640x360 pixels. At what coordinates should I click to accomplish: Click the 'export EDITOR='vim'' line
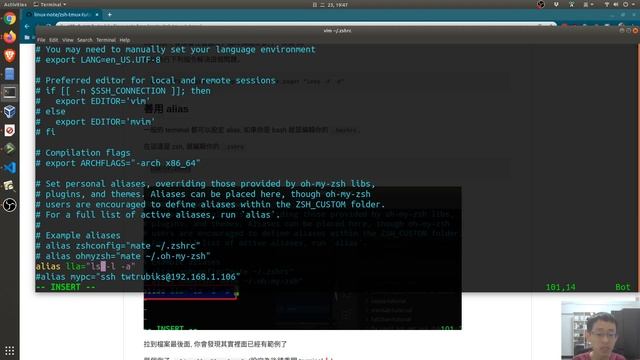[x=93, y=101]
